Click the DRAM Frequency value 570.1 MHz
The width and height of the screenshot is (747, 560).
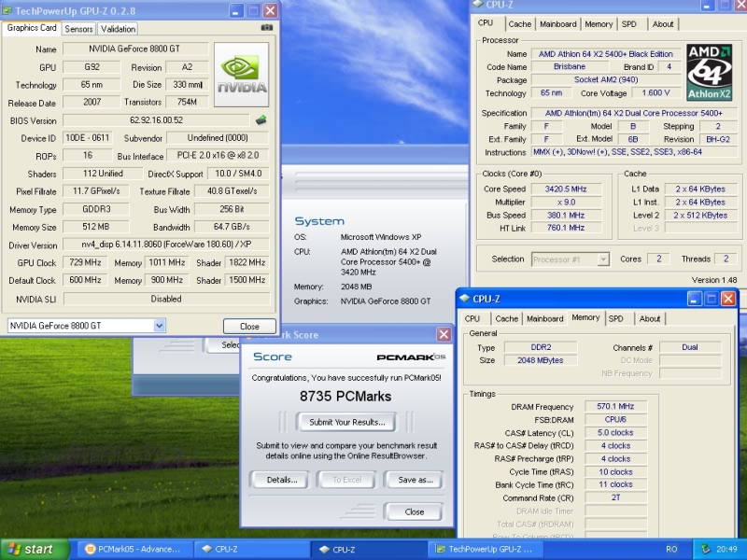(x=615, y=406)
